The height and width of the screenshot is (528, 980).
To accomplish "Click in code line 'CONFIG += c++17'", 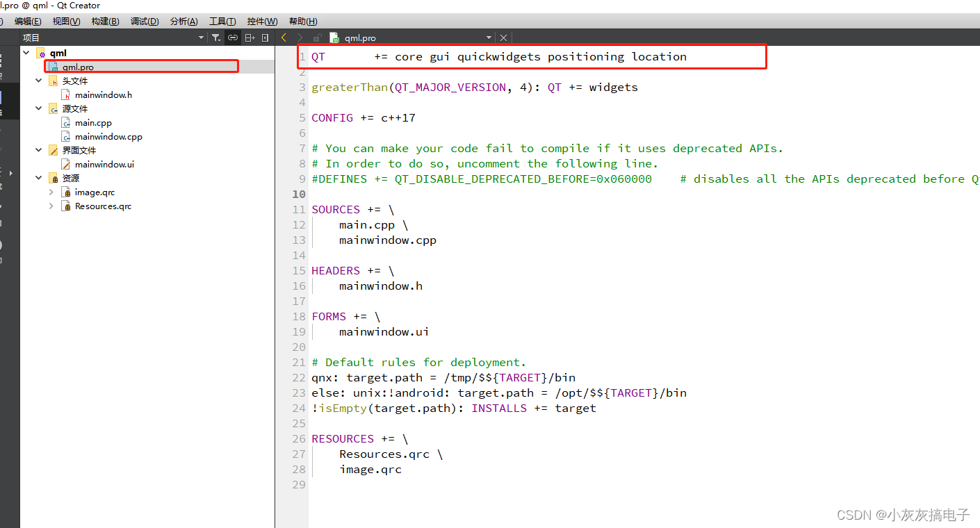I will coord(364,118).
